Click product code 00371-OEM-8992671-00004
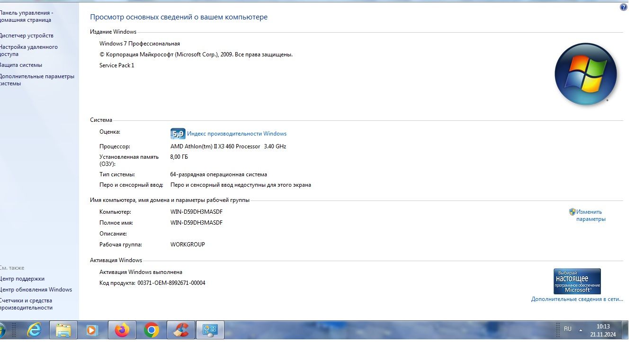The width and height of the screenshot is (644, 364). 171,283
